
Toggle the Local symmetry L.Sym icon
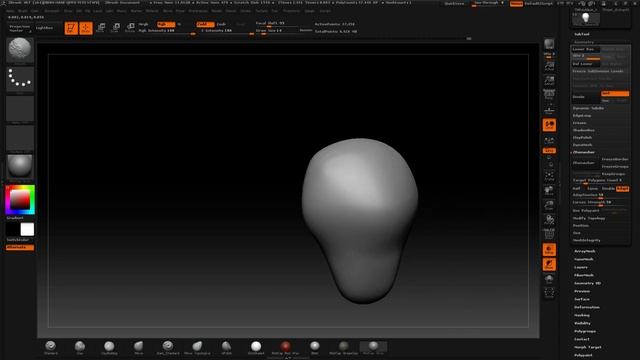coord(549,141)
